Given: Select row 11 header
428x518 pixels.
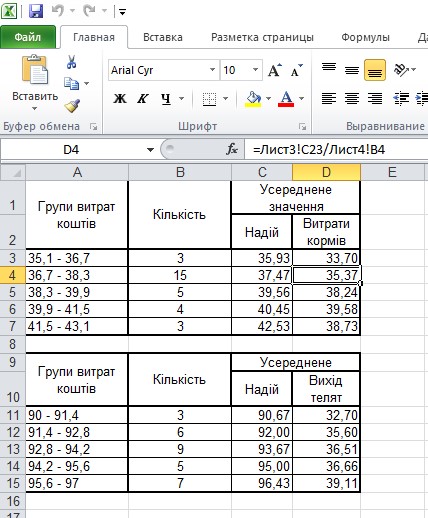Looking at the screenshot, I should coord(13,415).
